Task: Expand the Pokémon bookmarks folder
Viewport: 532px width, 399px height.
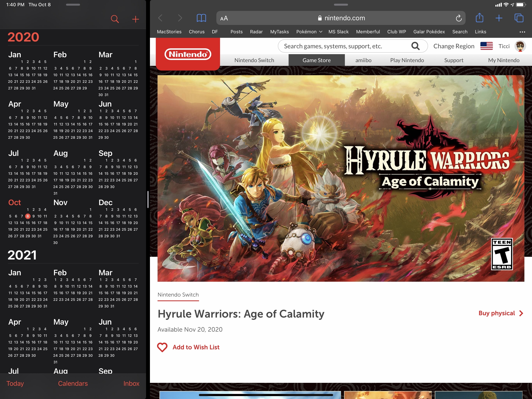Action: coord(309,32)
